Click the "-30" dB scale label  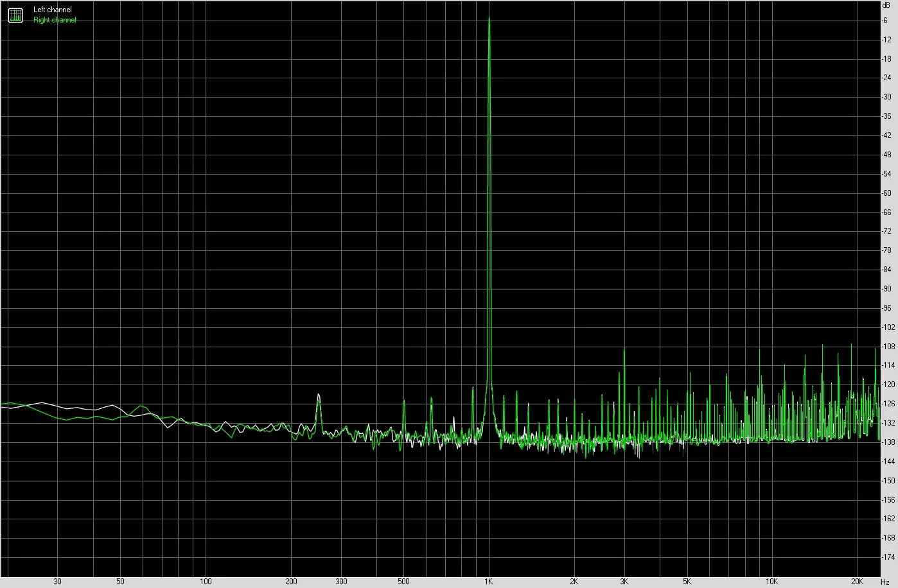point(886,97)
